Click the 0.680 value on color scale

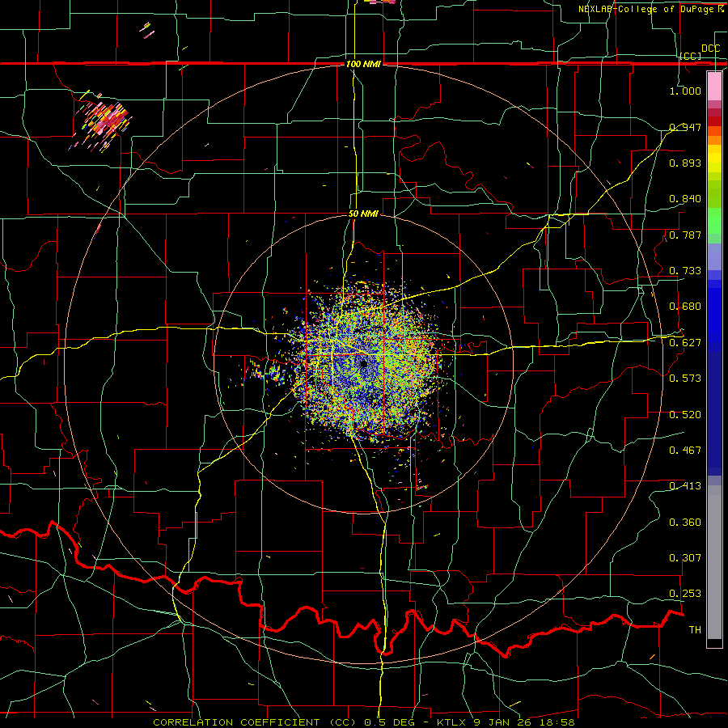pos(685,307)
